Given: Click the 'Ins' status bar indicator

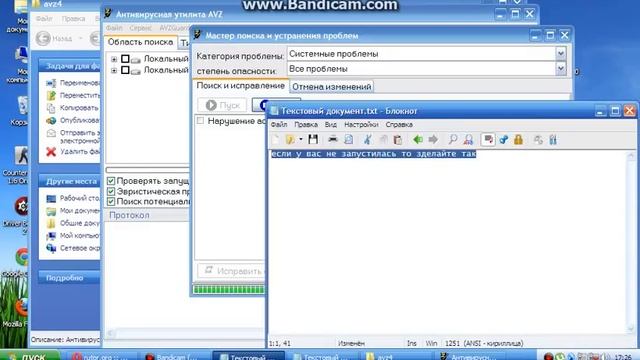Looking at the screenshot, I should coord(411,343).
